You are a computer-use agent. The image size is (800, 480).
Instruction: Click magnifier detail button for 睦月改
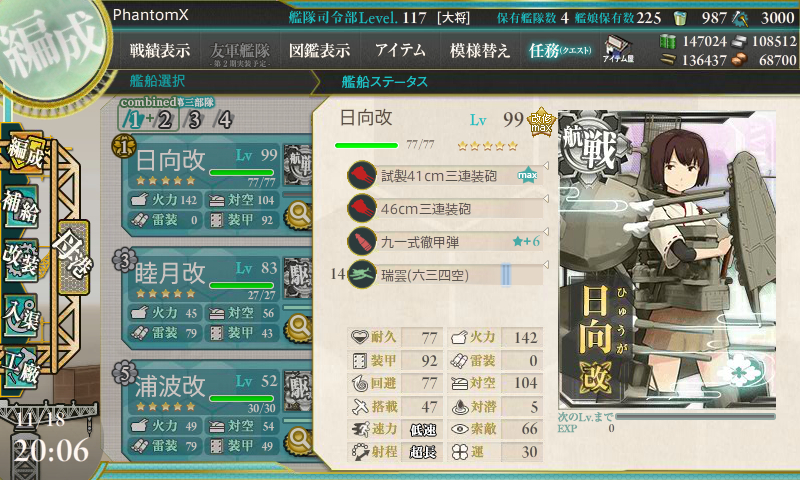coord(298,326)
